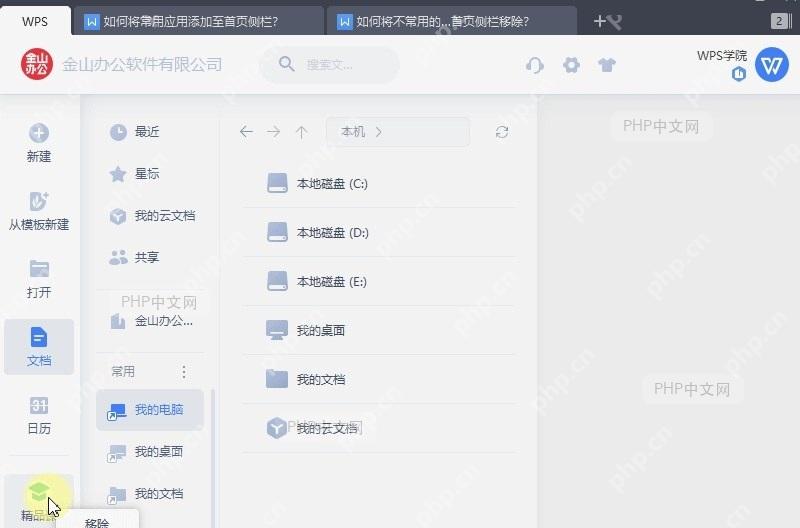This screenshot has width=800, height=528.
Task: Select the 文档 sidebar item
Action: coord(39,347)
